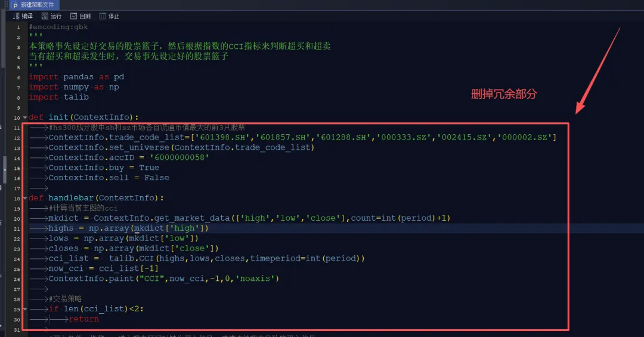The image size is (644, 337).
Task: Click the lows = np.array line
Action: [123, 238]
